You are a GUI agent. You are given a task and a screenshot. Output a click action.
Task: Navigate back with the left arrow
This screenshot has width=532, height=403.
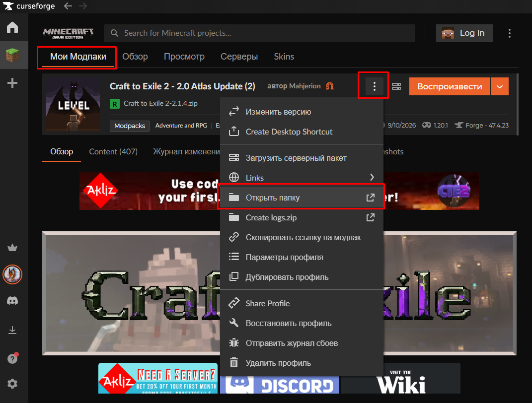(x=68, y=6)
